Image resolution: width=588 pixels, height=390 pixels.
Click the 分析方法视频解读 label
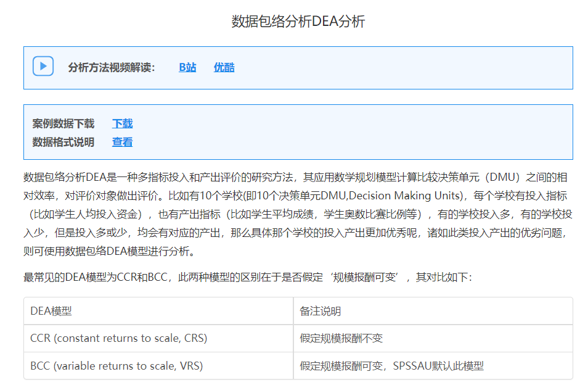coord(112,67)
